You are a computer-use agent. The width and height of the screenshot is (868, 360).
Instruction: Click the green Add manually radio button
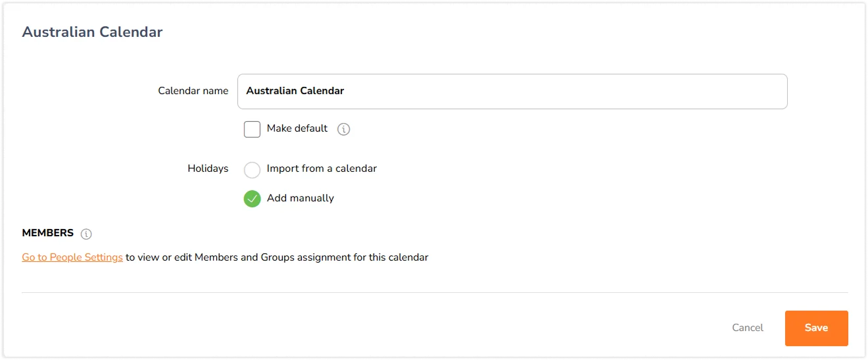tap(252, 199)
